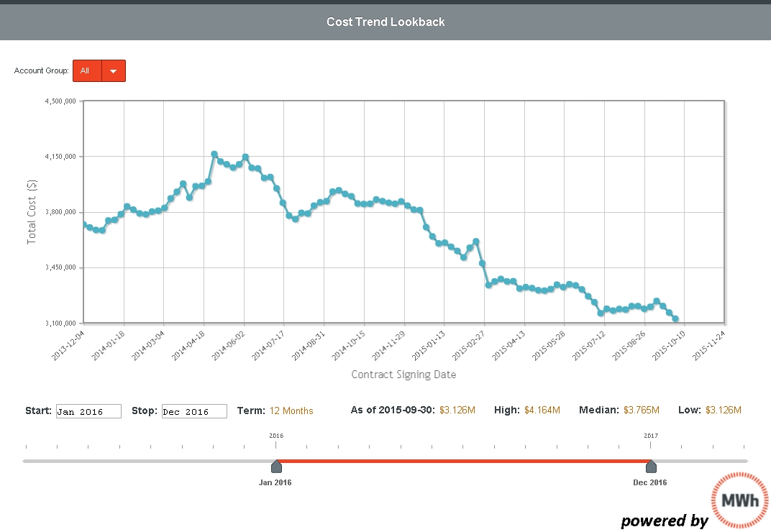Click the 12 Months term value
Screen dimensions: 771x532
coord(291,411)
